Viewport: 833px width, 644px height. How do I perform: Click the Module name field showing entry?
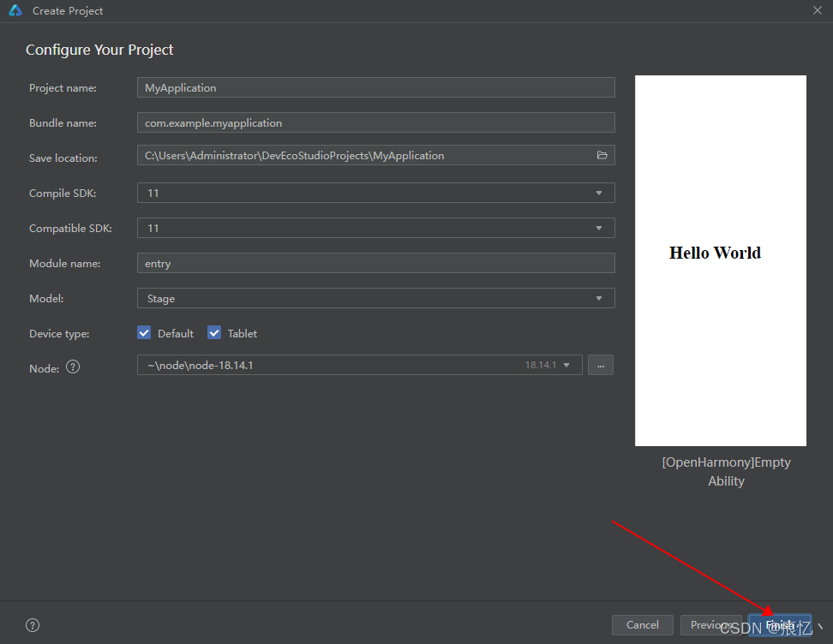pos(375,263)
